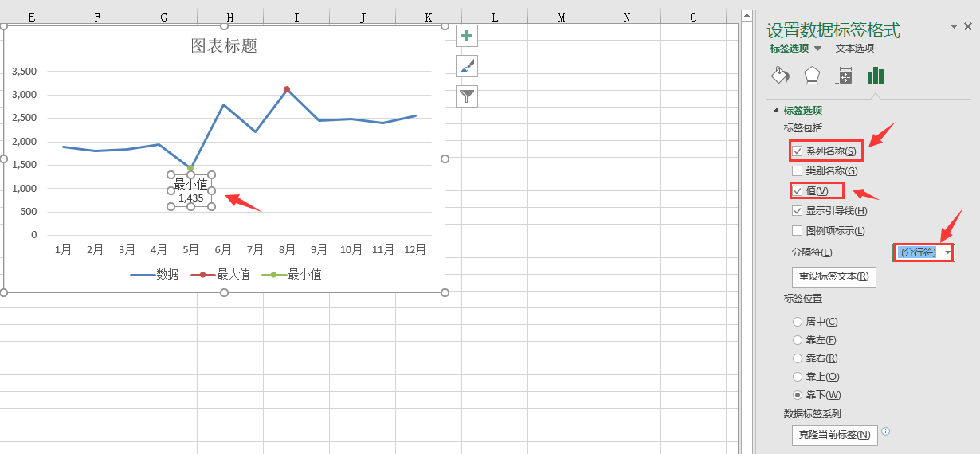Select the 靠右(R) label position
This screenshot has height=454, width=980.
[x=798, y=358]
